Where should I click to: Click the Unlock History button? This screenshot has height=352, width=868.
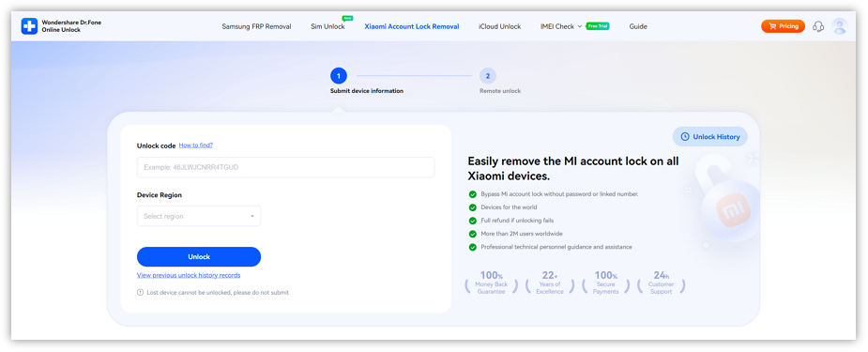coord(709,137)
